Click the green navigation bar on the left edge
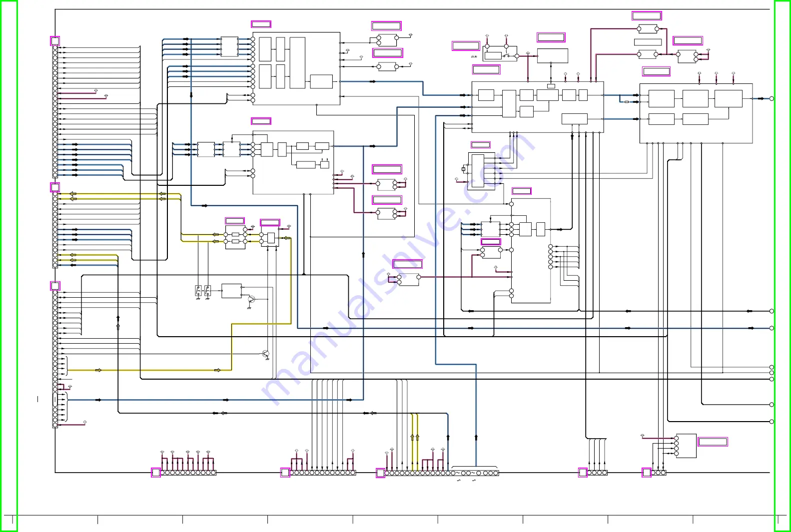The width and height of the screenshot is (791, 532). click(8, 266)
